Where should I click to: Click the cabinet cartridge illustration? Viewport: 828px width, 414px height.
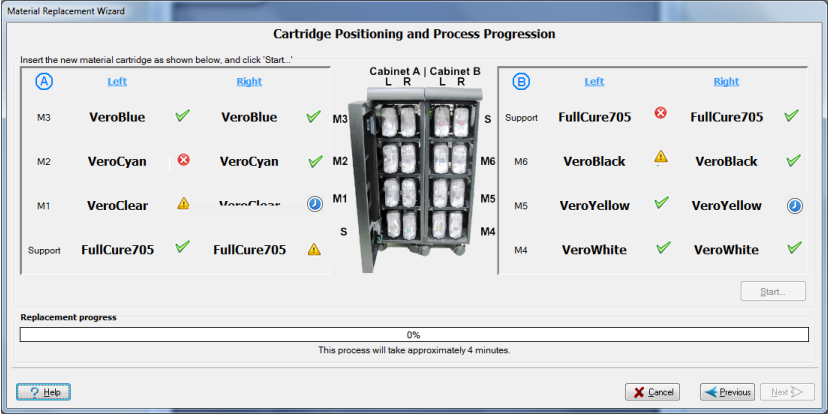tap(415, 180)
